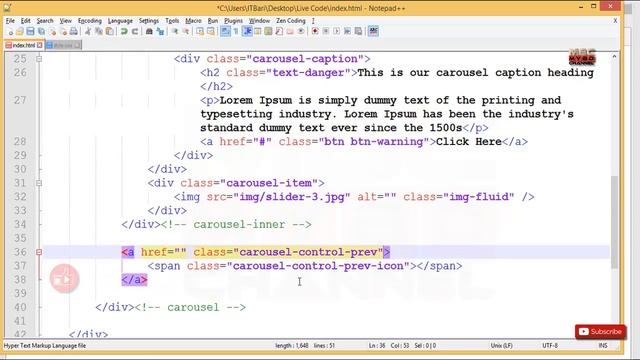Click line number 34 in the margin
Screen dimensions: 640x360
(20, 224)
